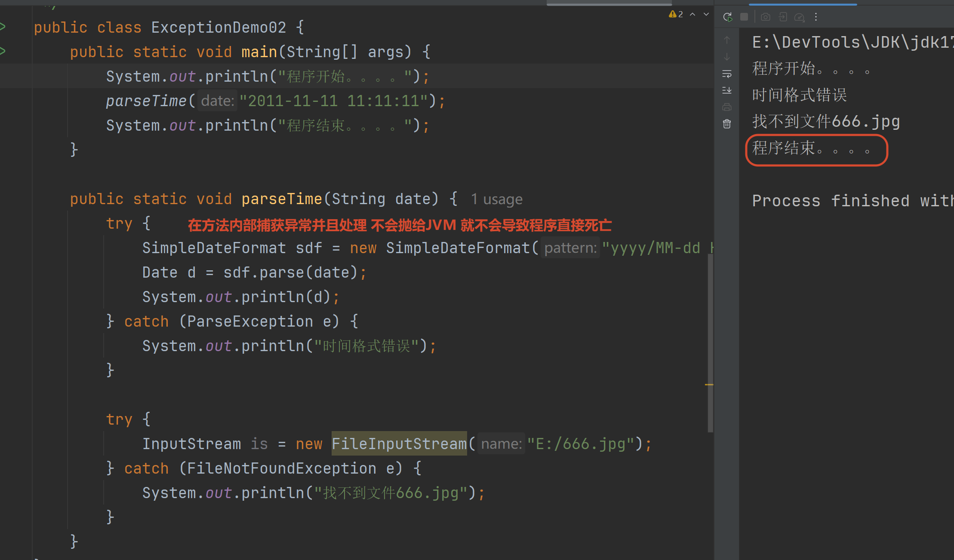The image size is (954, 560).
Task: Click the highlighted FileInputStream class name
Action: (399, 444)
